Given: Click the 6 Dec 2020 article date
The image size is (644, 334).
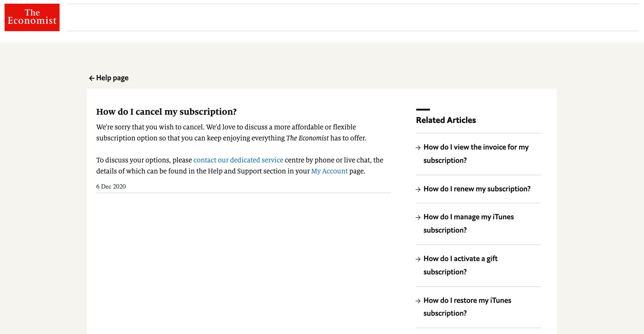Looking at the screenshot, I should coord(111,187).
